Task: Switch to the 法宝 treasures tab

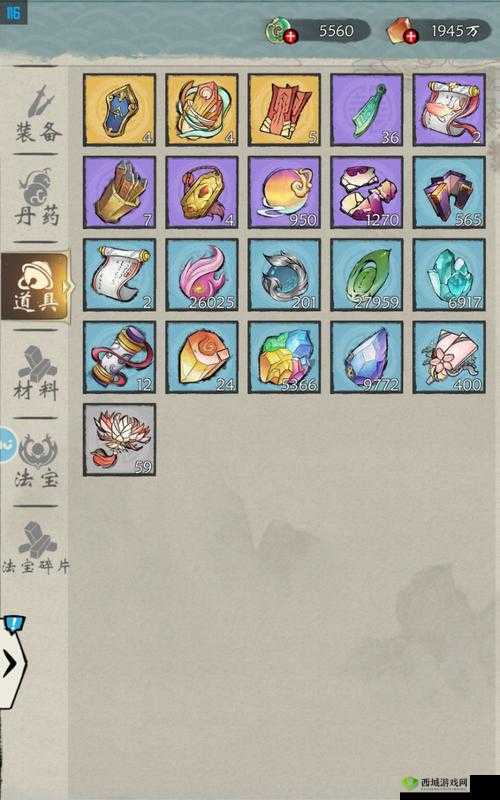Action: click(x=36, y=461)
